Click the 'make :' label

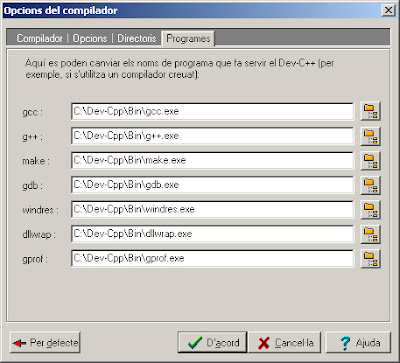click(36, 161)
